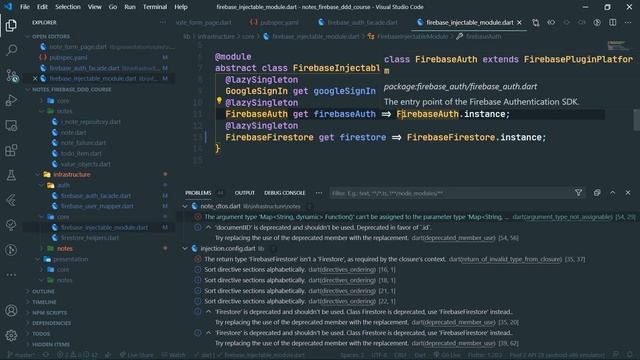Click the split editor right icon
This screenshot has height=360, width=640.
coord(612,22)
